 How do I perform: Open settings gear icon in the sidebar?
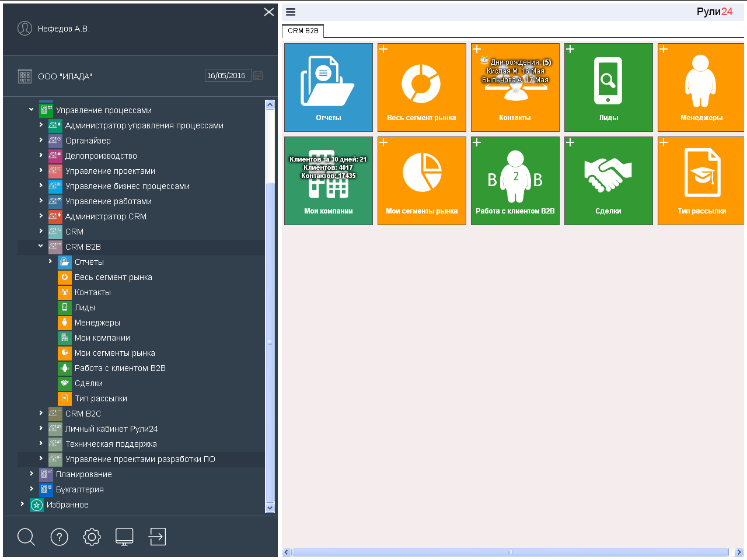pyautogui.click(x=92, y=537)
